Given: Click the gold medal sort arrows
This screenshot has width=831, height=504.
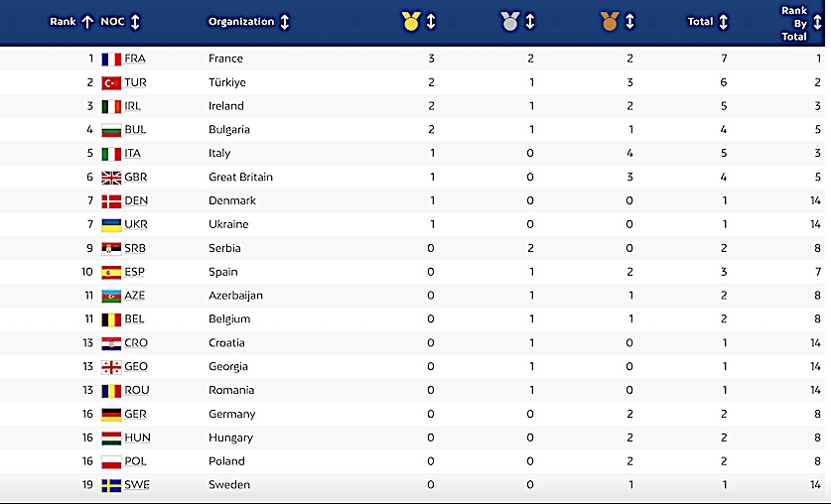Looking at the screenshot, I should pyautogui.click(x=431, y=22).
